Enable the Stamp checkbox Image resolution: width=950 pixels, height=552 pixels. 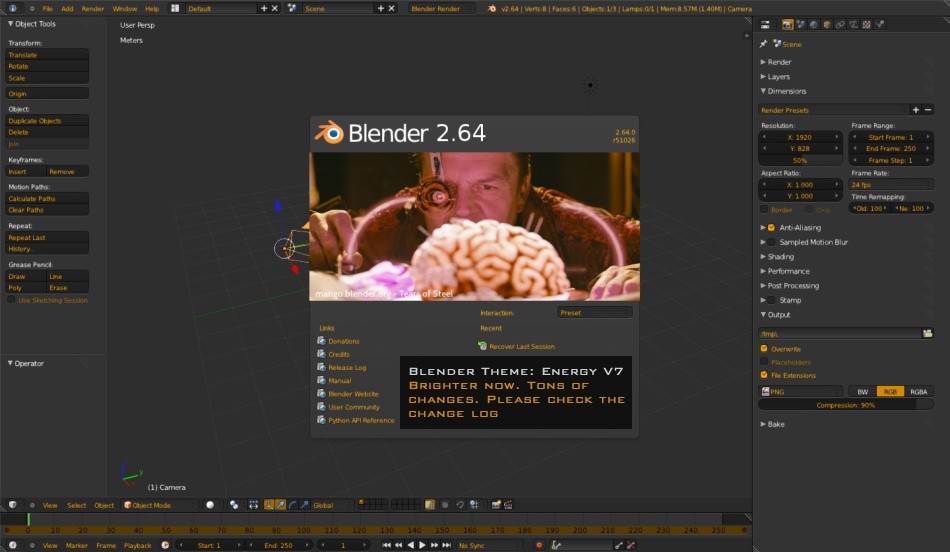[771, 300]
